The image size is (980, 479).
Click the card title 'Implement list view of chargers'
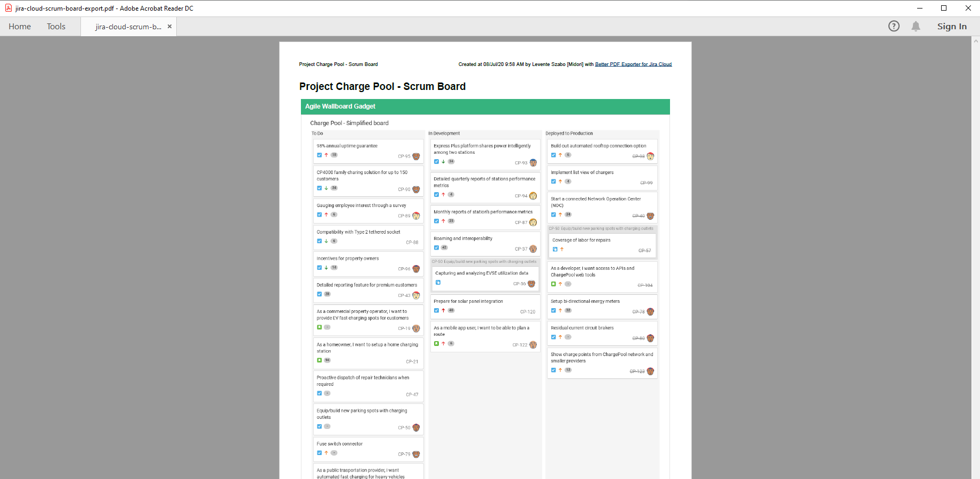pyautogui.click(x=582, y=172)
